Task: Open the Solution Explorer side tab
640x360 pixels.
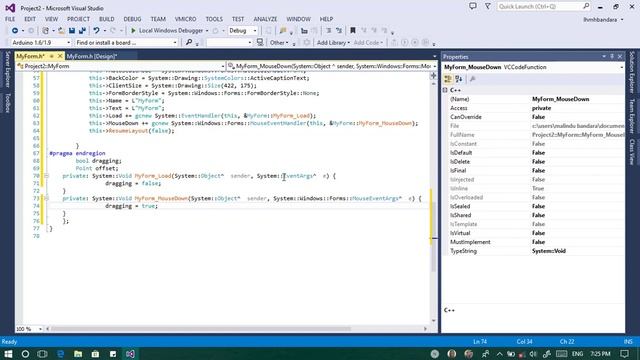Action: pos(632,72)
